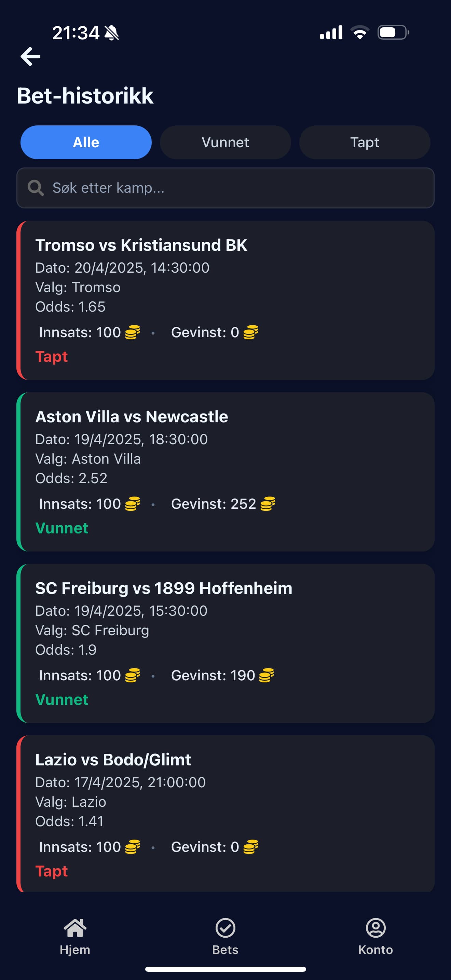Open Aston Villa vs Newcastle bet
451x980 pixels.
tap(225, 472)
